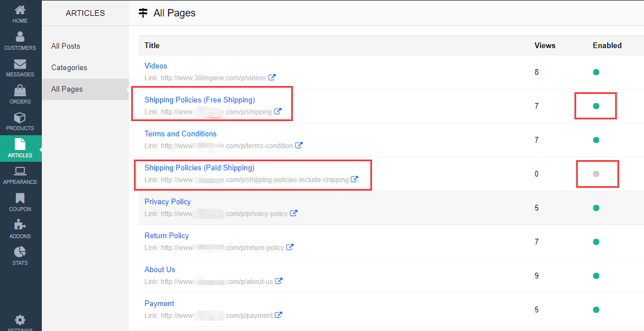Open external link icon for Videos page
This screenshot has height=331, width=644.
click(x=272, y=78)
